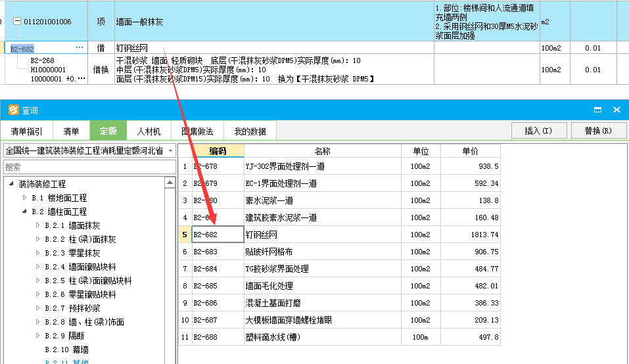Image resolution: width=629 pixels, height=364 pixels.
Task: Click the tree scrollbar up arrow
Action: point(170,183)
